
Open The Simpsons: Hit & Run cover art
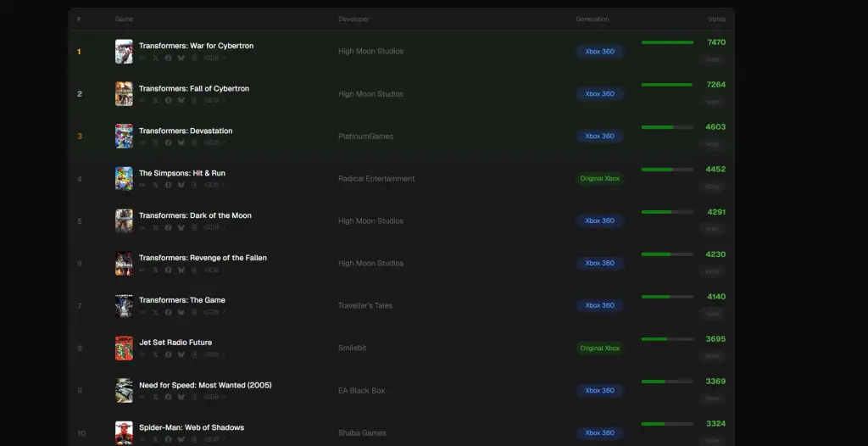124,178
